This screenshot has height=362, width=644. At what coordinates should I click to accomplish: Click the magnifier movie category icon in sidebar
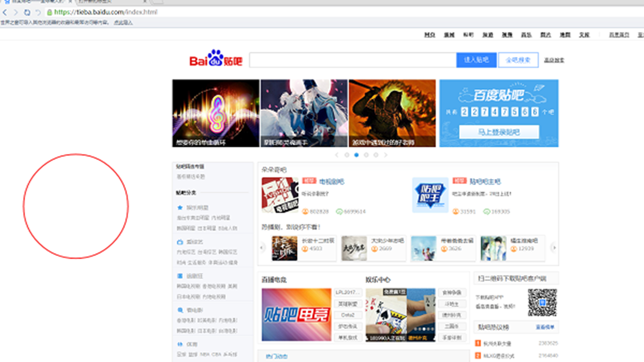(x=180, y=310)
